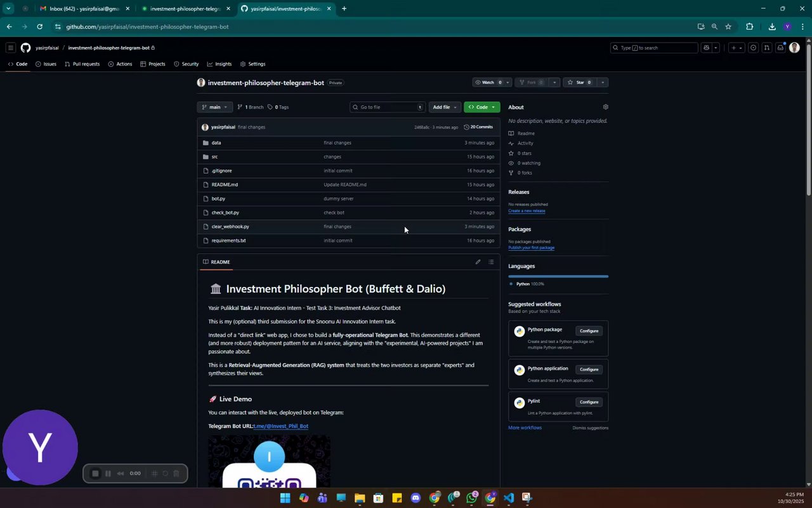The height and width of the screenshot is (508, 812).
Task: Click the blue Python language bar
Action: click(x=558, y=276)
